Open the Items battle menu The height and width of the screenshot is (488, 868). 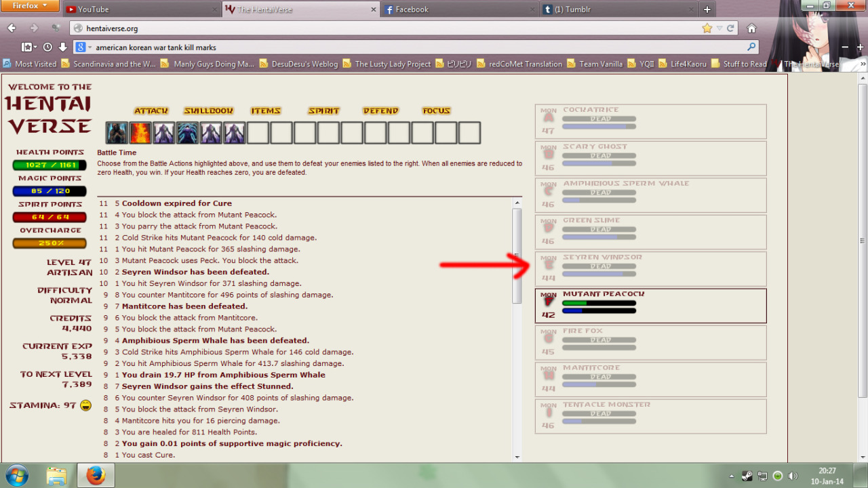pos(266,111)
